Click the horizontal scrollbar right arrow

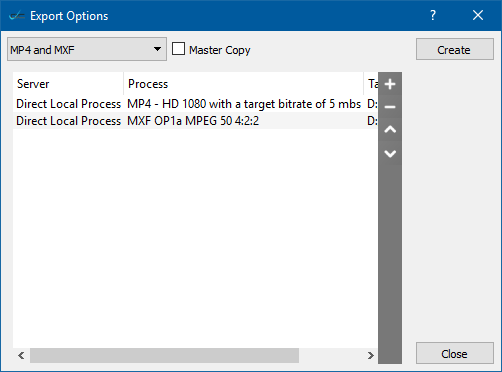(x=370, y=355)
